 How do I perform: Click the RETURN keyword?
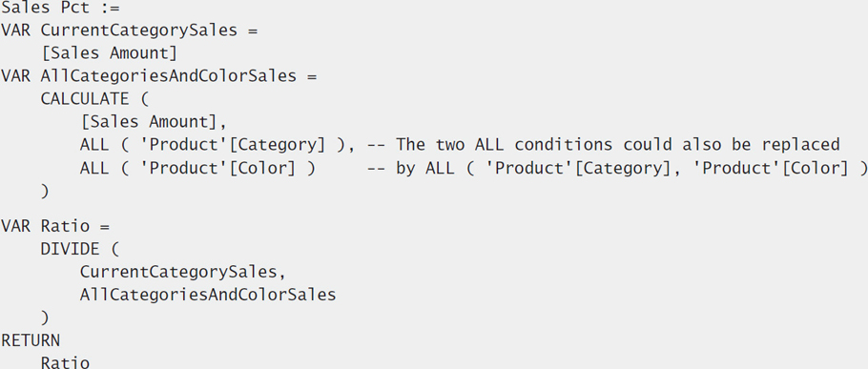coord(31,340)
